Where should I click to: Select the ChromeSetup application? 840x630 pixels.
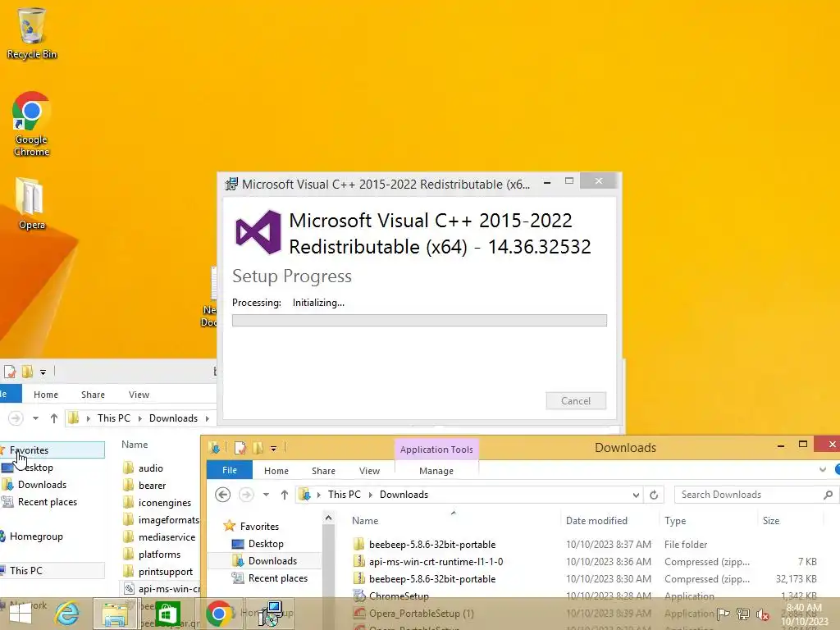[399, 596]
